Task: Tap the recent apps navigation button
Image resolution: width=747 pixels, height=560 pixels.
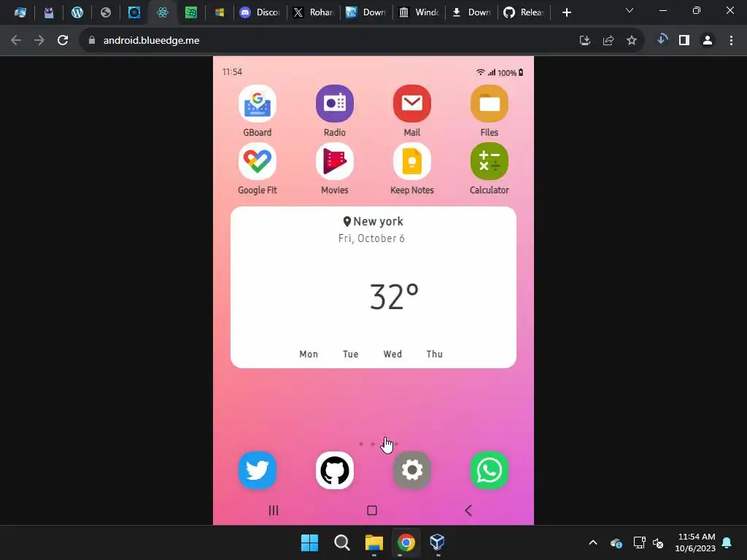Action: click(274, 510)
